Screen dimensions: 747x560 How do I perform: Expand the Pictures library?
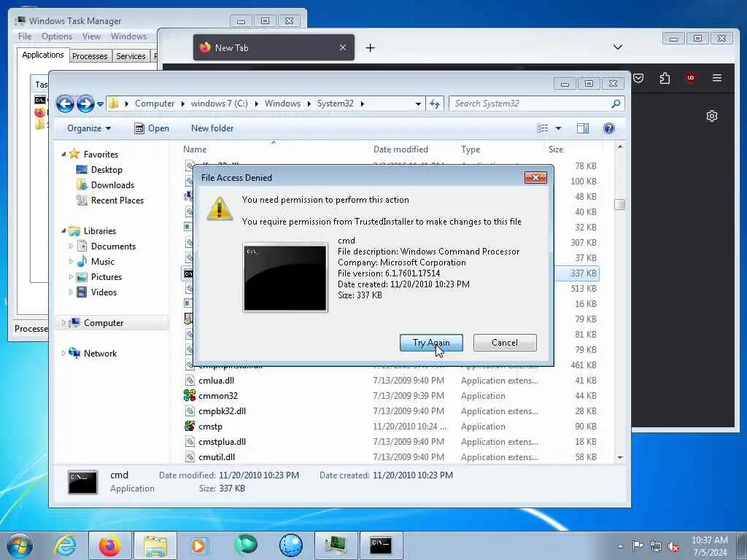(71, 276)
